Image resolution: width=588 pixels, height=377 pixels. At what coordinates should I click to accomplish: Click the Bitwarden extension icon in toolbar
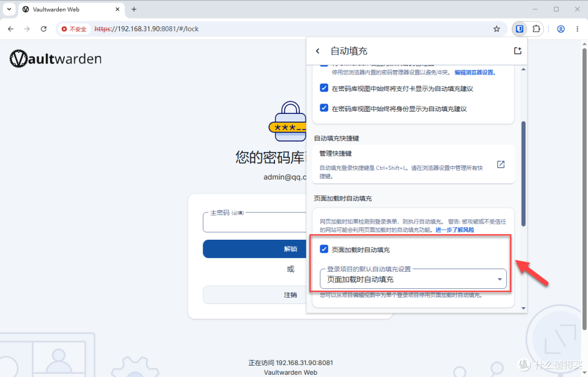(x=519, y=29)
